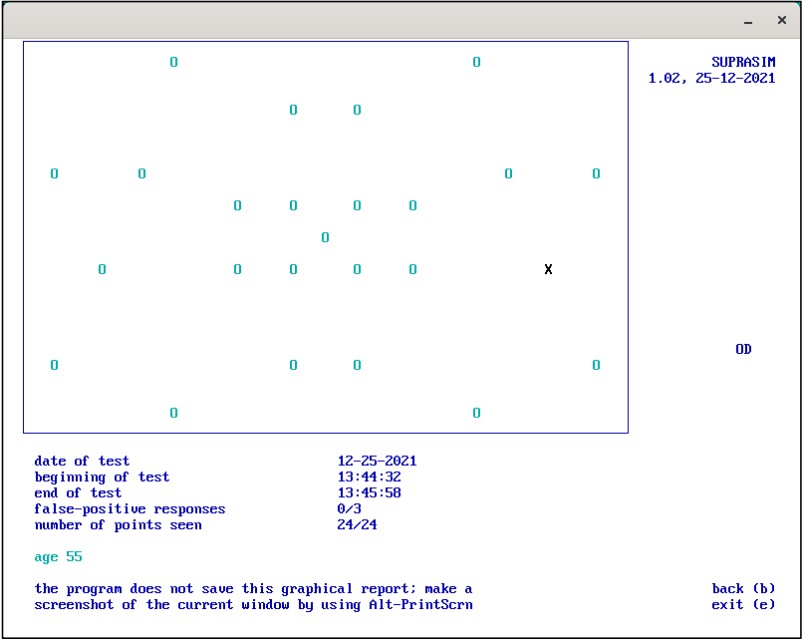Screen dimensions: 802x639
Task: Click the SUPRASIM title text
Action: click(x=743, y=62)
